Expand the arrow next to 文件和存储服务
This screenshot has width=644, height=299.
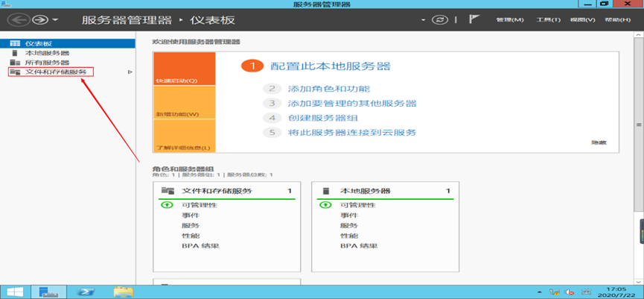coord(130,72)
